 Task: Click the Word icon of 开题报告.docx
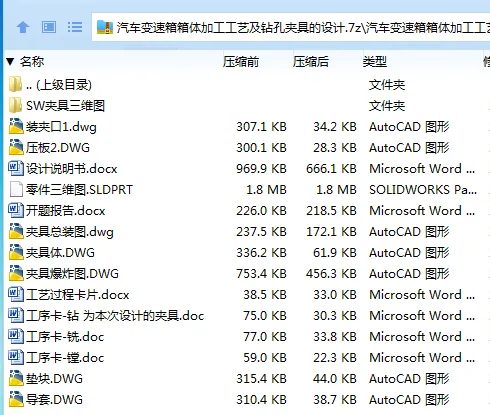16,210
